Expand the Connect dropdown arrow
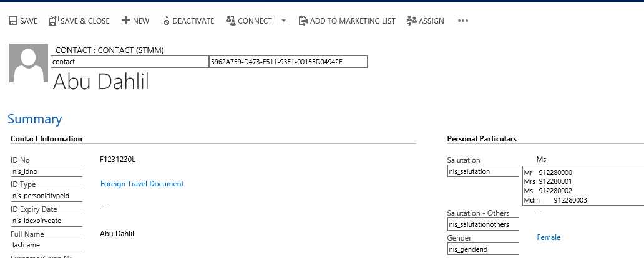This screenshot has width=644, height=258. click(283, 21)
